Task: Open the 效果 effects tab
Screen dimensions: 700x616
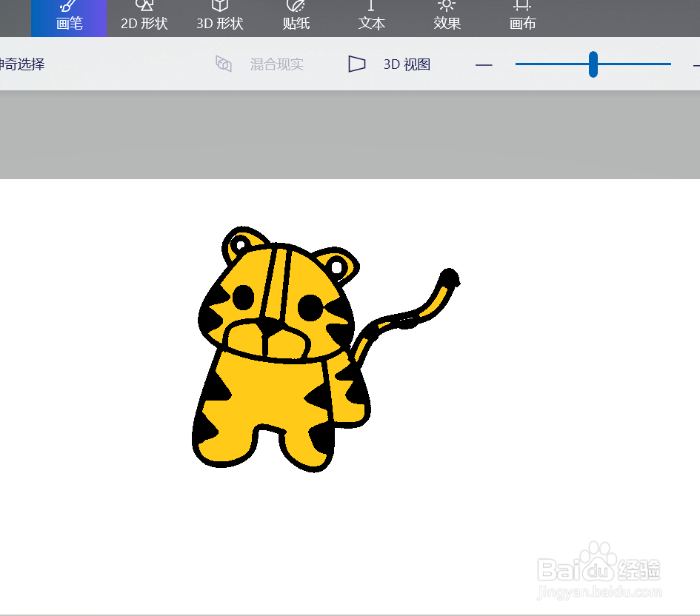Action: click(447, 18)
